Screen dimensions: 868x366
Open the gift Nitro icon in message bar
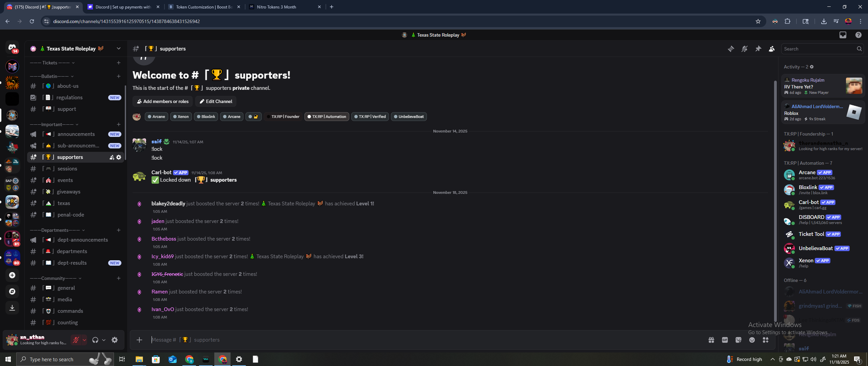click(x=711, y=340)
